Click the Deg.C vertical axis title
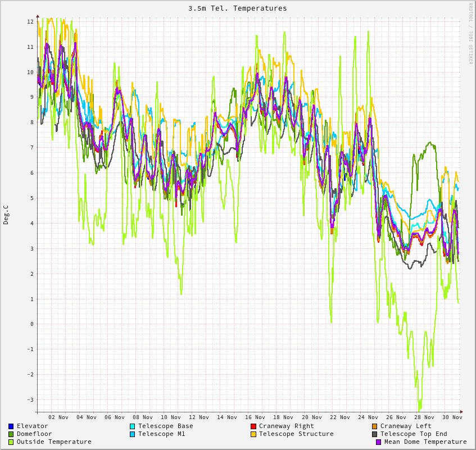This screenshot has height=450, width=476. [x=6, y=215]
